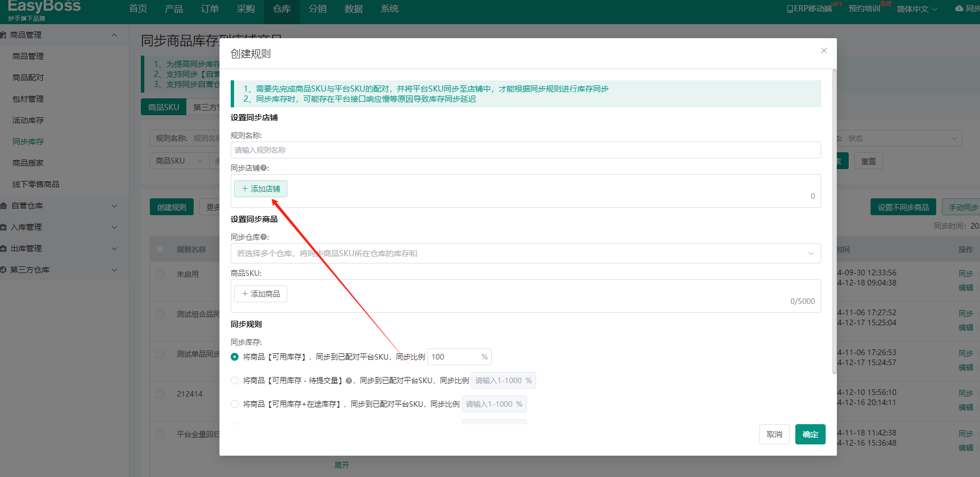The width and height of the screenshot is (980, 477).
Task: Select the 可用库存 - 待提交量 radio option
Action: [235, 380]
